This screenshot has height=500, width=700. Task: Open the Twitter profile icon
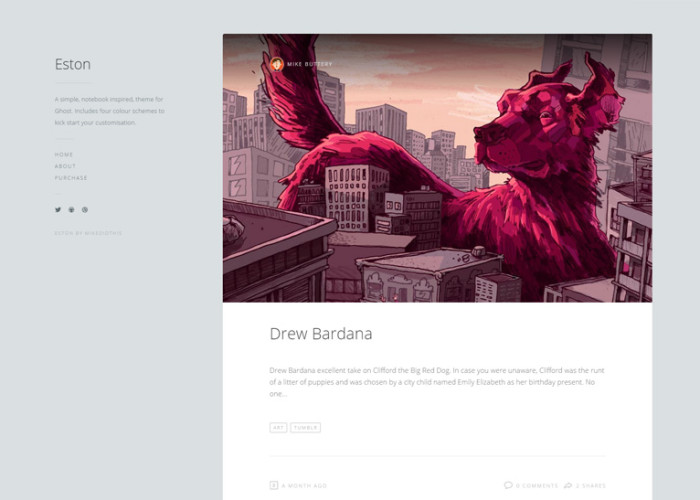point(58,209)
